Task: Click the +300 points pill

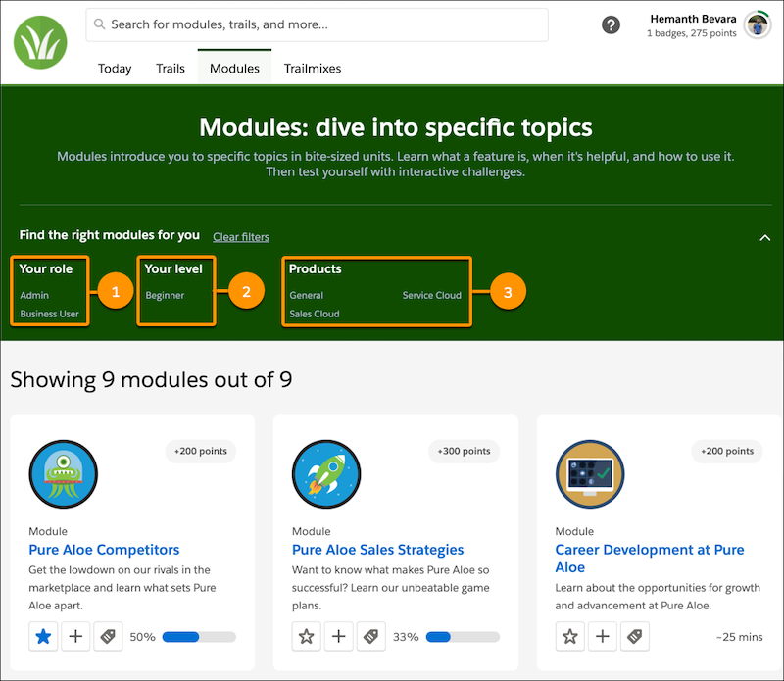Action: pos(464,451)
